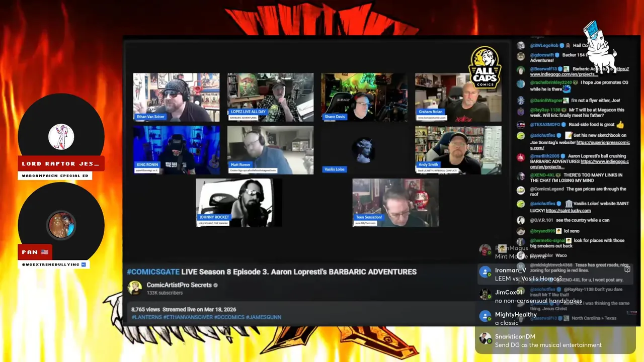
Task: Select Graham Nolan's video tile
Action: [458, 97]
